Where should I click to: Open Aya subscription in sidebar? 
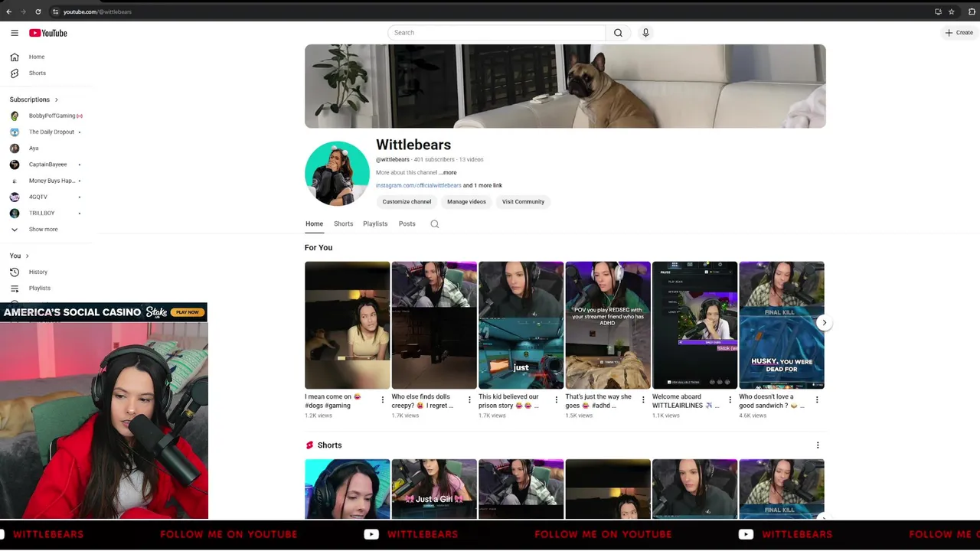click(x=34, y=148)
